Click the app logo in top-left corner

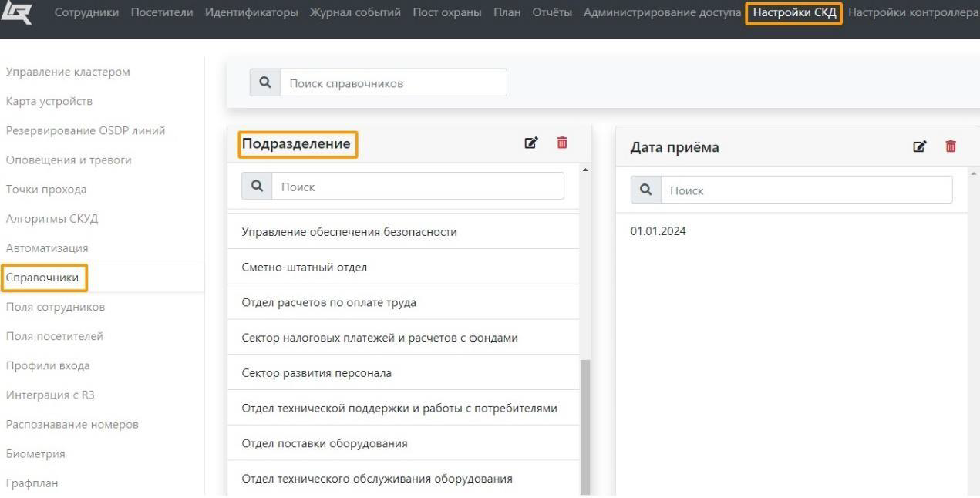(x=15, y=15)
